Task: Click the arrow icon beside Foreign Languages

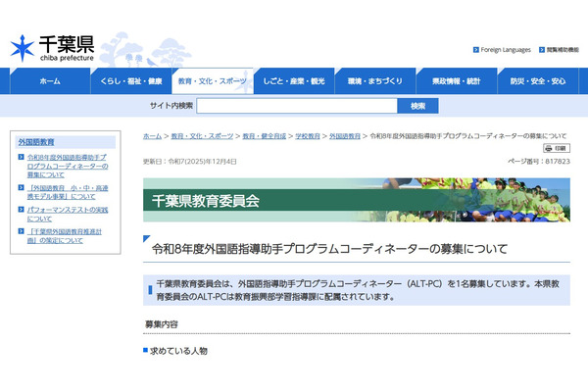Action: (x=476, y=50)
